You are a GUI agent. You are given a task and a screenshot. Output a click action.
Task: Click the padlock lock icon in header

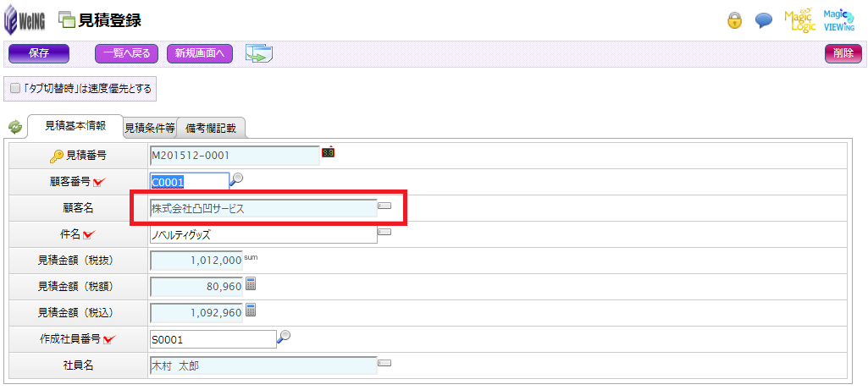[x=735, y=21]
